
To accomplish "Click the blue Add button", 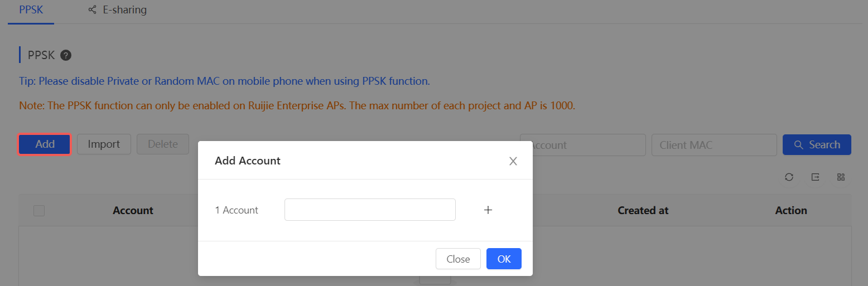I will 45,144.
